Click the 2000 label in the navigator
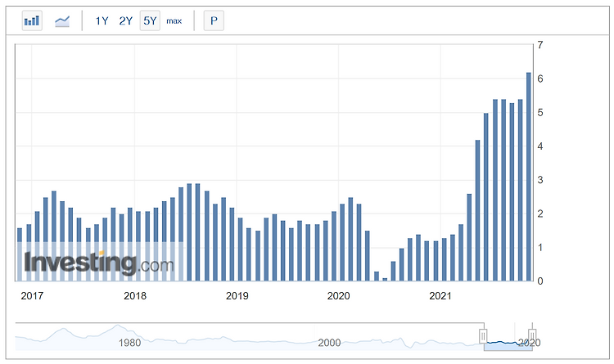The height and width of the screenshot is (364, 614). click(x=329, y=343)
